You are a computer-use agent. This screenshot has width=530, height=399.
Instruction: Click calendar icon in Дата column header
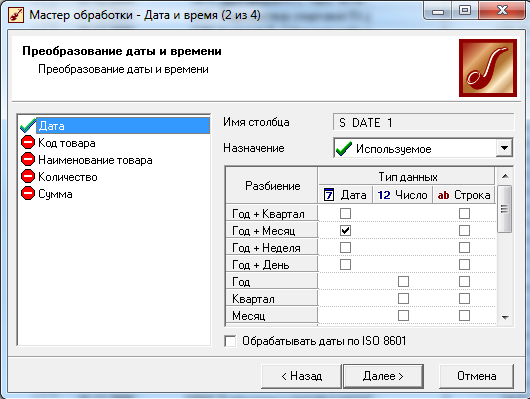pyautogui.click(x=329, y=195)
